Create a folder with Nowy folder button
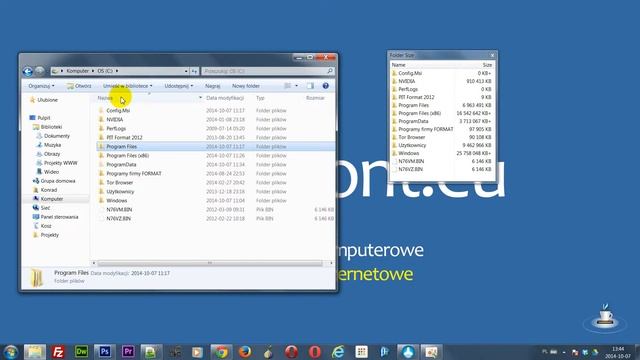Image resolution: width=640 pixels, height=360 pixels. (x=246, y=86)
